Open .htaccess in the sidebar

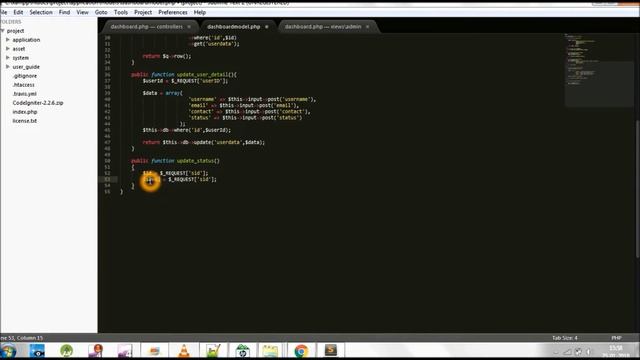(24, 85)
